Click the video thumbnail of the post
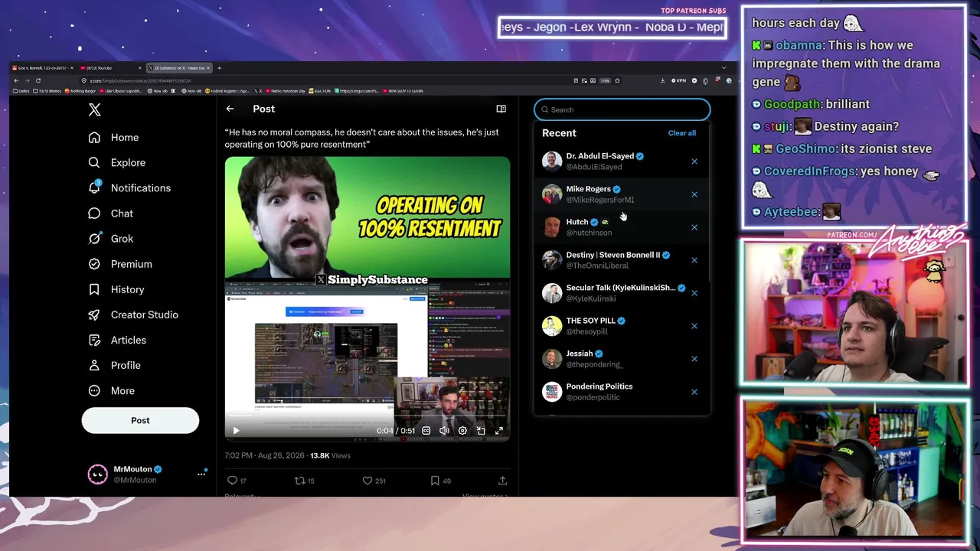 click(367, 298)
